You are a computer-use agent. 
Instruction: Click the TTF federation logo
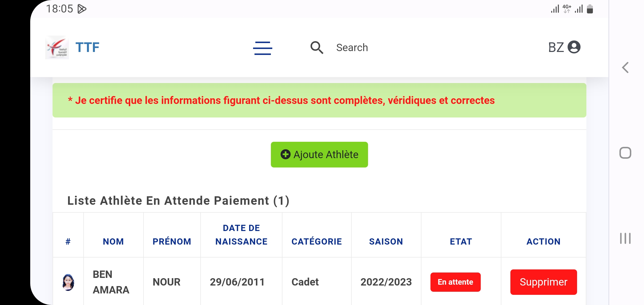click(x=57, y=47)
